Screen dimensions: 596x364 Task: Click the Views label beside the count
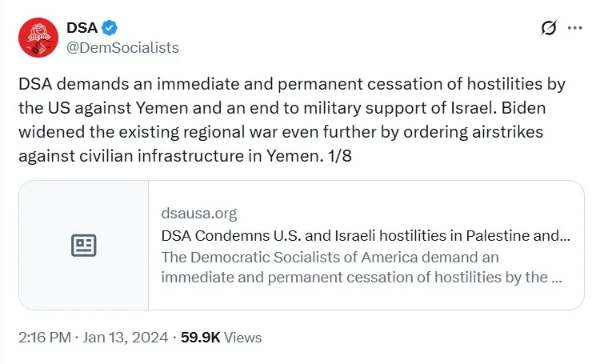243,338
